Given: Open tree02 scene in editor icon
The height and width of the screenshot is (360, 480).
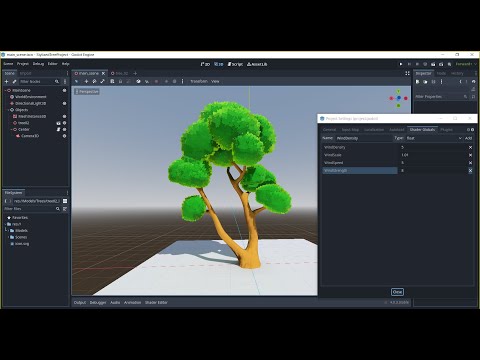Looking at the screenshot, I should 58,123.
